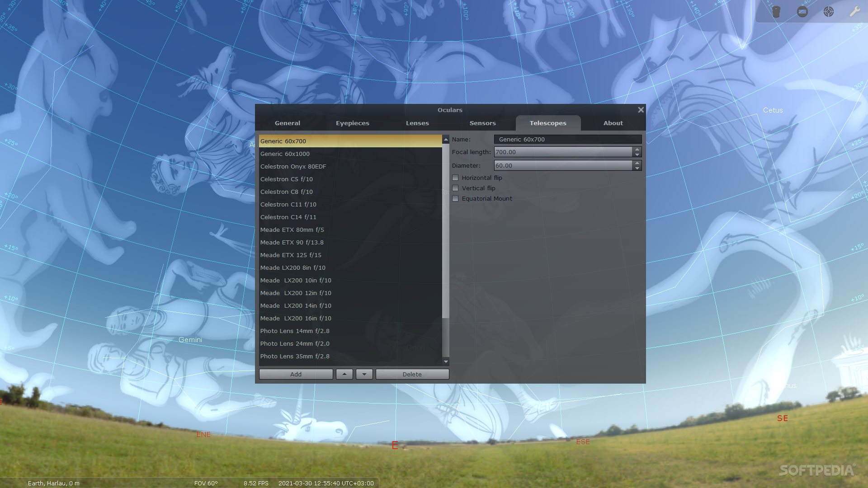
Task: Select Meade LX200 14in f/10
Action: tap(350, 305)
